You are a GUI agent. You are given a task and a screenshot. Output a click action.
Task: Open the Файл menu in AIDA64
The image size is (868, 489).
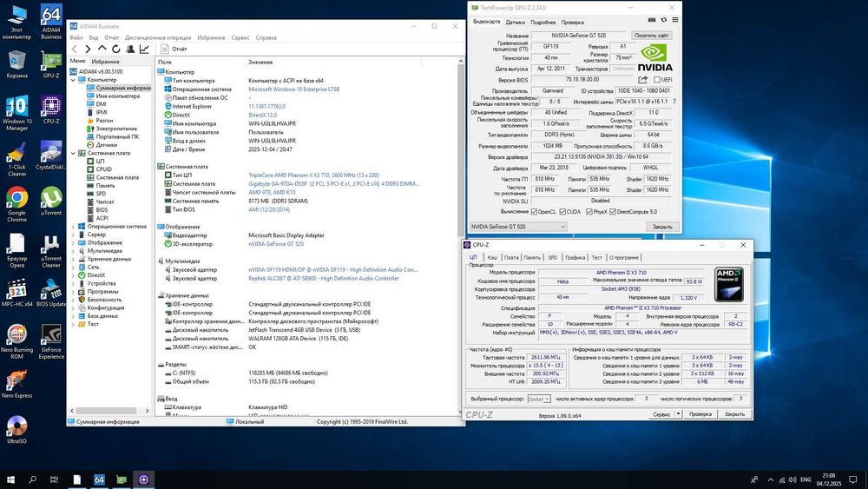point(76,37)
